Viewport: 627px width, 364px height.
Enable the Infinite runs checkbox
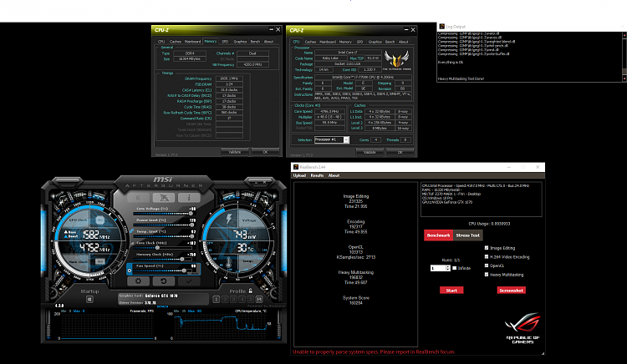pos(454,268)
